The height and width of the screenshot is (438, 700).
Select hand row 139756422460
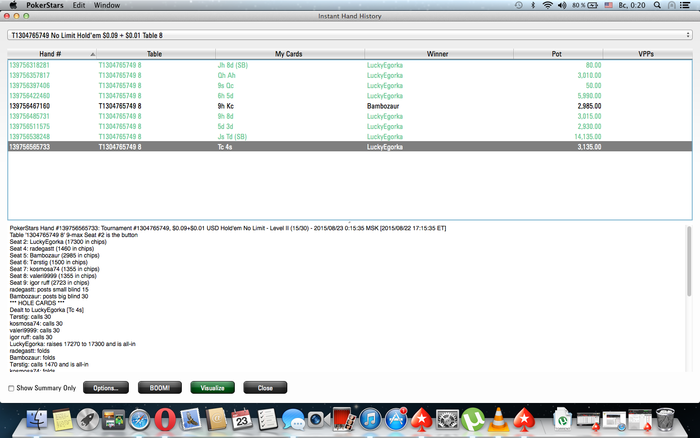350,96
